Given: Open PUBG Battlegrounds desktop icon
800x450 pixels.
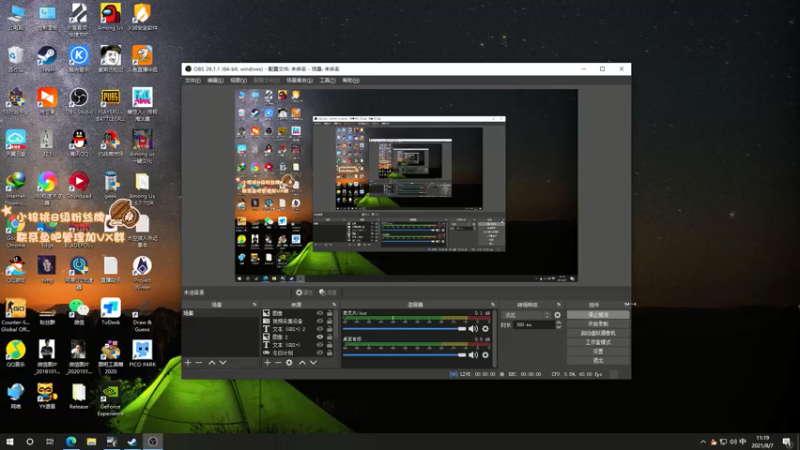Looking at the screenshot, I should pos(110,105).
